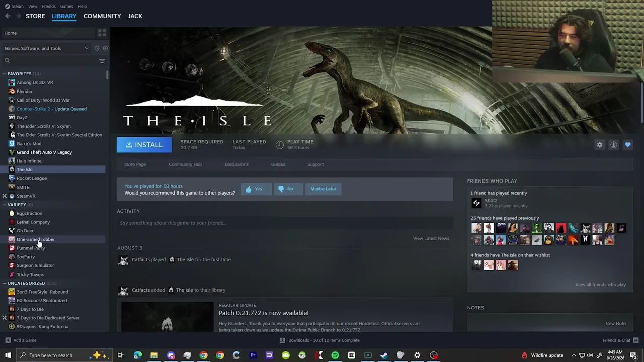
Task: Open Games, Software, and Tools dropdown
Action: point(46,48)
